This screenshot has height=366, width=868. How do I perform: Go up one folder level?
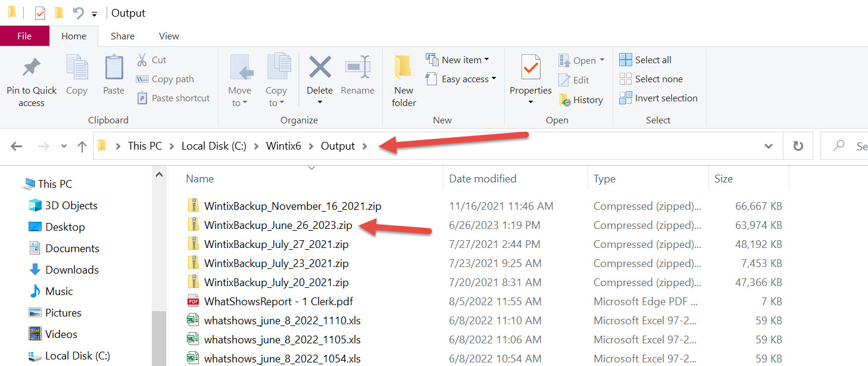(x=82, y=146)
